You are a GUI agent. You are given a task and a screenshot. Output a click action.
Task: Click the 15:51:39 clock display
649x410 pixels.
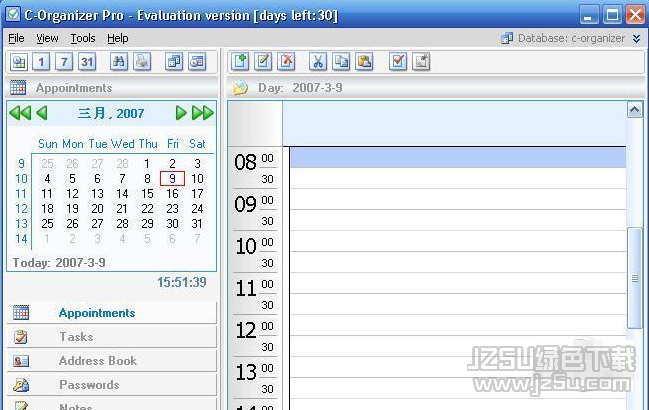point(181,283)
